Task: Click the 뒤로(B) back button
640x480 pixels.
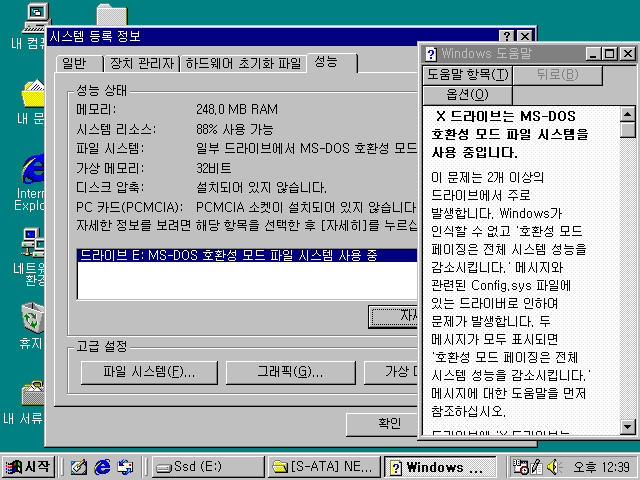Action: coord(557,75)
